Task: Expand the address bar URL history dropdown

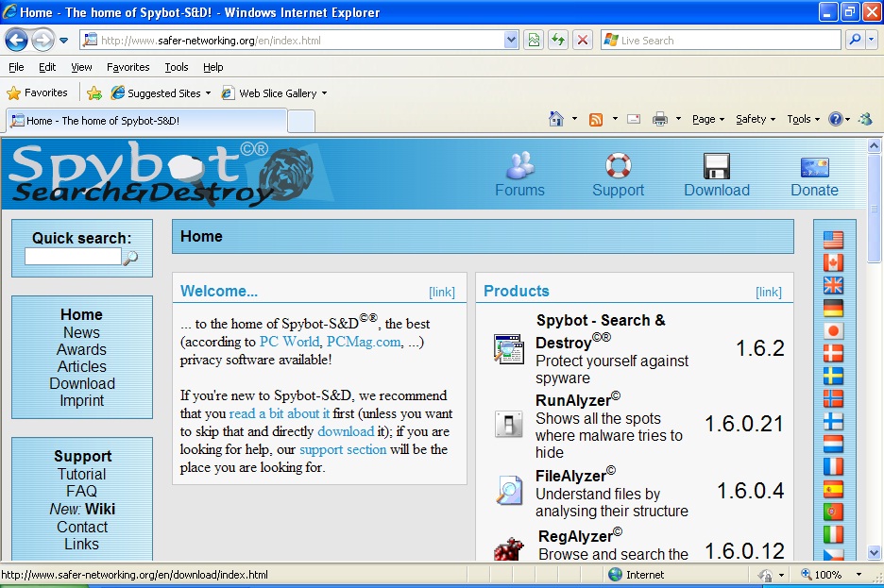Action: point(511,40)
